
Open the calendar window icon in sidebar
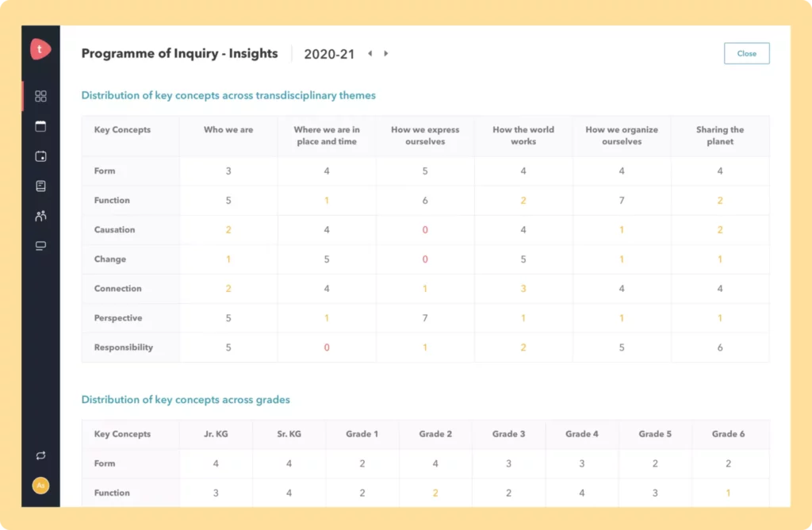point(41,126)
